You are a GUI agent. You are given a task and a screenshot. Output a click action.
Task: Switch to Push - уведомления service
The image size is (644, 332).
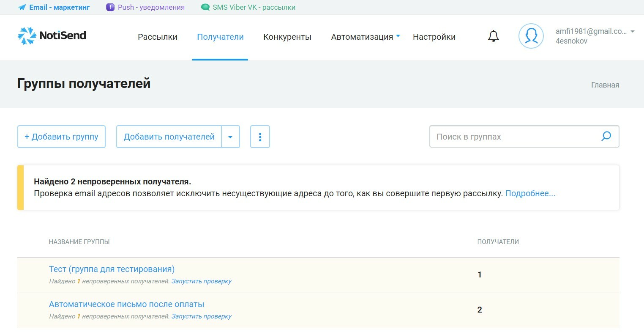coord(145,7)
